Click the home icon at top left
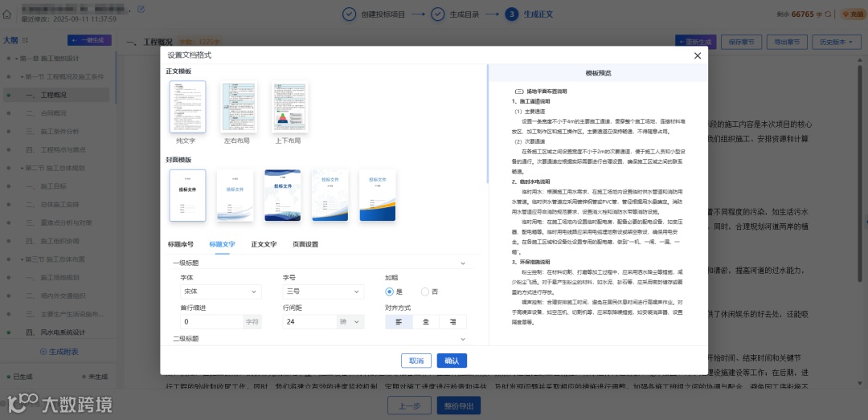Screen dimensions: 868x420 click(x=7, y=14)
